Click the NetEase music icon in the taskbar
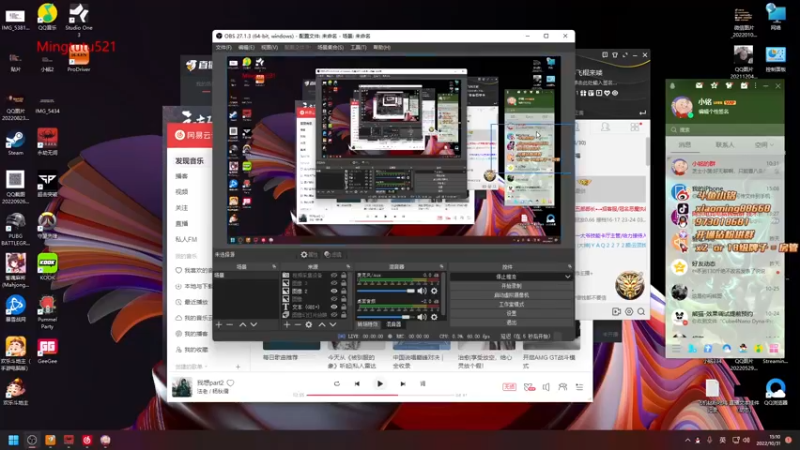This screenshot has width=800, height=450. click(x=87, y=440)
